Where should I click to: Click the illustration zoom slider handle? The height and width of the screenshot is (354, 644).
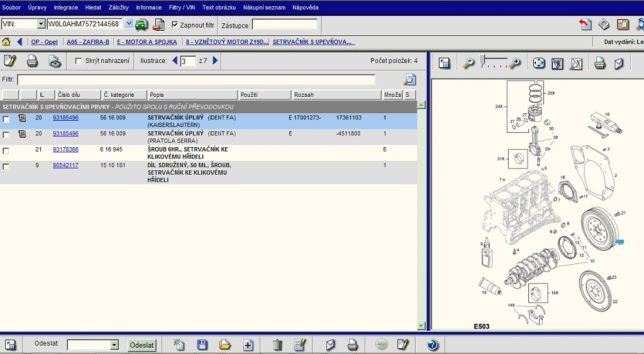click(x=483, y=61)
